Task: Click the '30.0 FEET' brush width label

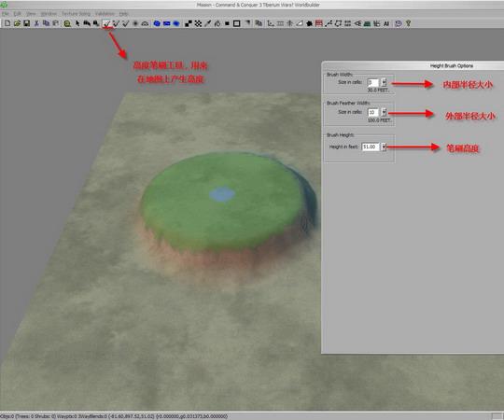Action: pos(378,91)
